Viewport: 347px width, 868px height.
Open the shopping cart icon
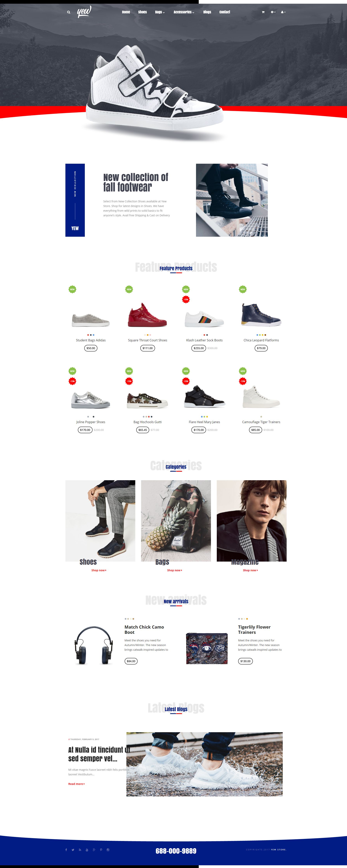263,12
